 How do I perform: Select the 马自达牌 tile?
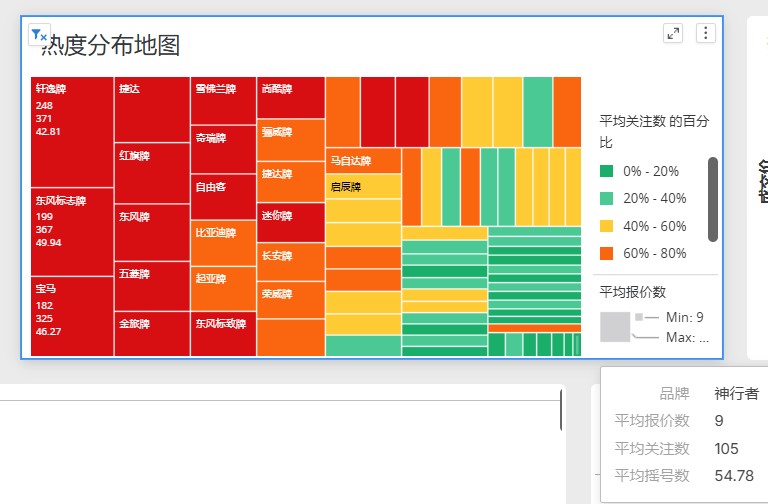point(363,160)
